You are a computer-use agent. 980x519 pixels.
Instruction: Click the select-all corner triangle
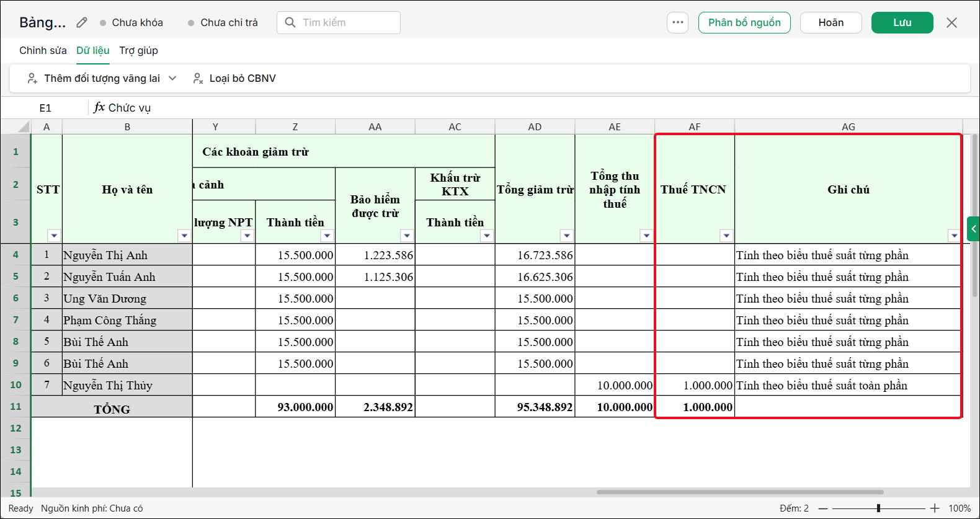[24, 127]
